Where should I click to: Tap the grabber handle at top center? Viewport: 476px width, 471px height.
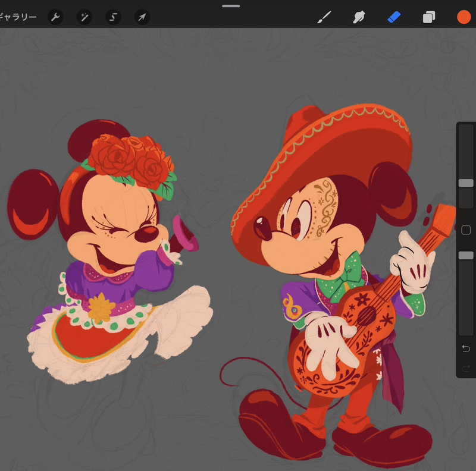tap(231, 6)
